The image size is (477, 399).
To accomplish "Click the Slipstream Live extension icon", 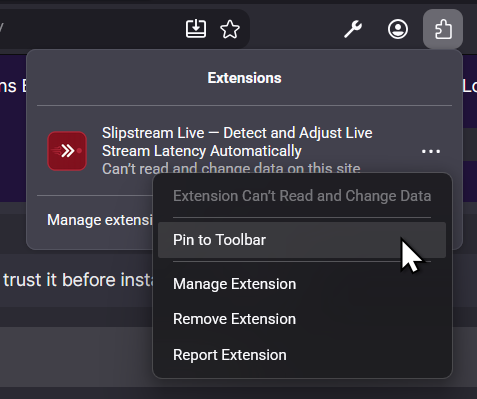I will 67,151.
